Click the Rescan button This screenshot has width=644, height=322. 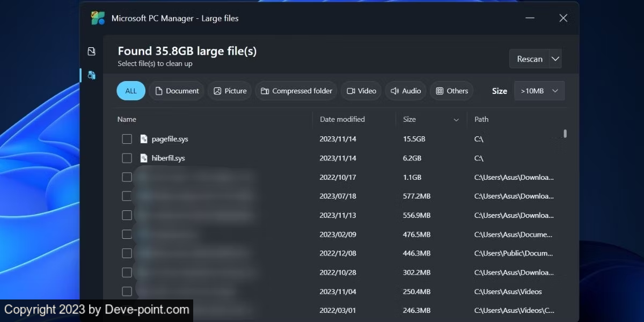[x=529, y=59]
